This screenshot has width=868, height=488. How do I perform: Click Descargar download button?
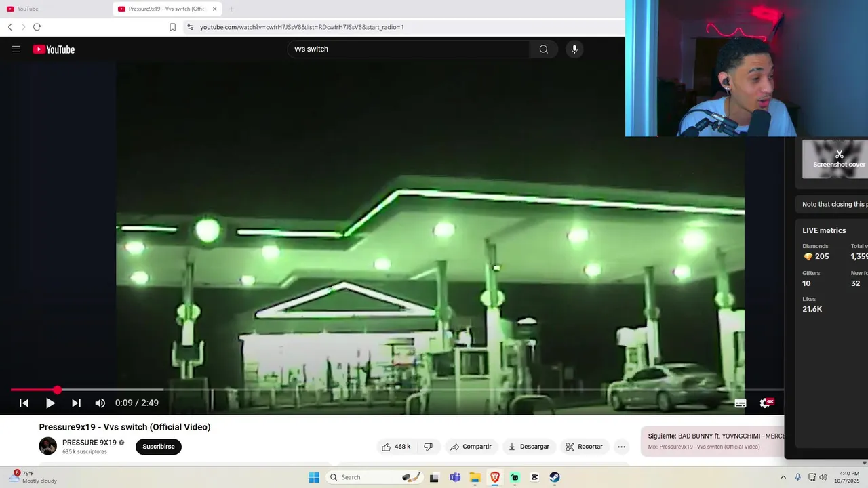(x=528, y=447)
